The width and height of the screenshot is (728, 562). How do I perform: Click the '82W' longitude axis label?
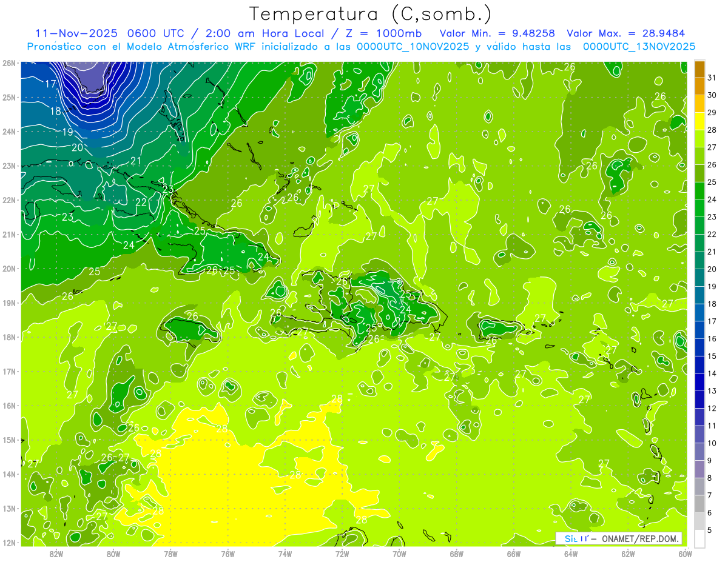click(56, 554)
